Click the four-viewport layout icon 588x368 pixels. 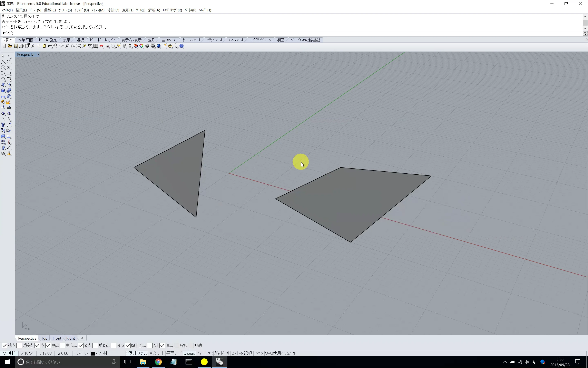pyautogui.click(x=96, y=46)
